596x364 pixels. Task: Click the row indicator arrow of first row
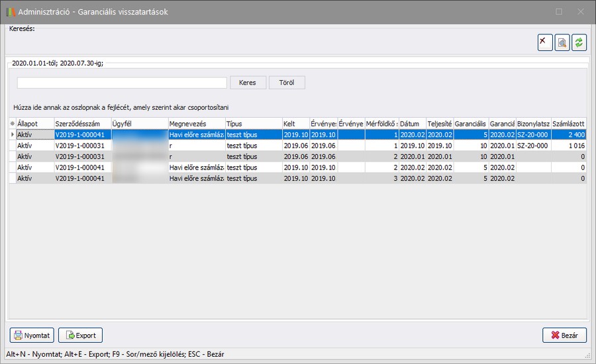pos(12,134)
